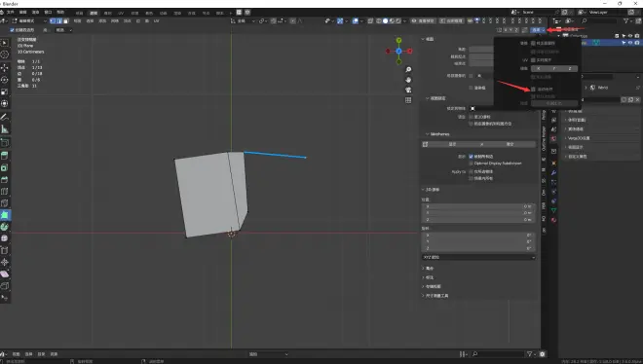Open green triangle Object Data properties tab
The height and width of the screenshot is (364, 643).
553,210
